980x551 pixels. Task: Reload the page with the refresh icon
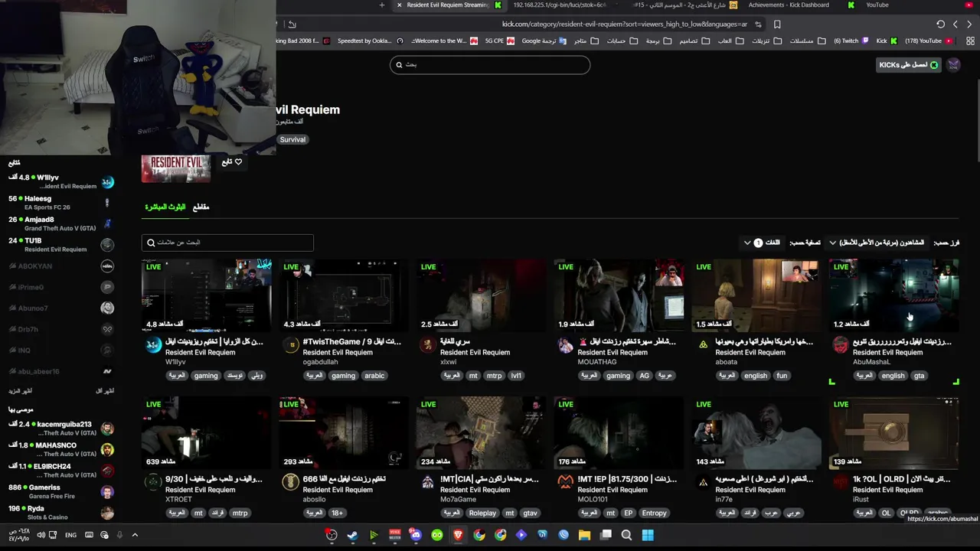pos(941,24)
